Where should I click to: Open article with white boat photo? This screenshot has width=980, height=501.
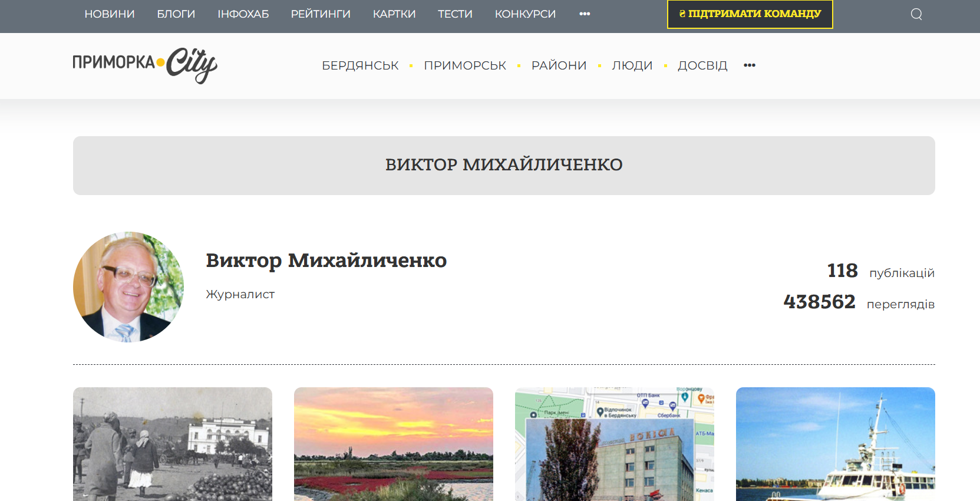click(x=836, y=444)
